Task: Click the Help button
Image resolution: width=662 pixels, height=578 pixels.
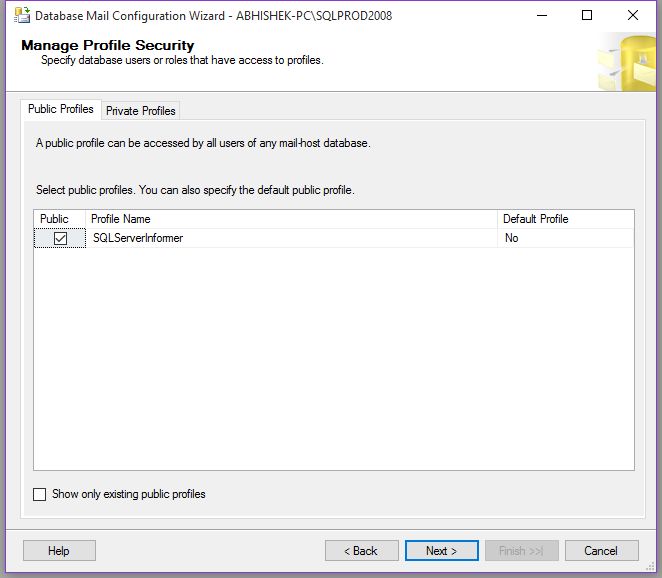Action: click(x=59, y=551)
